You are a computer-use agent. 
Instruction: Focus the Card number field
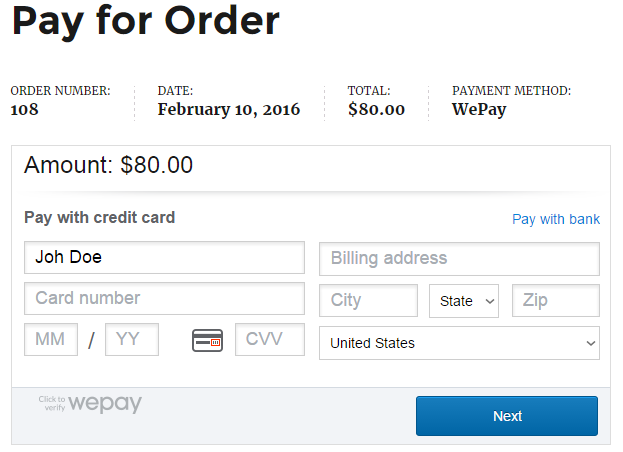(x=164, y=298)
